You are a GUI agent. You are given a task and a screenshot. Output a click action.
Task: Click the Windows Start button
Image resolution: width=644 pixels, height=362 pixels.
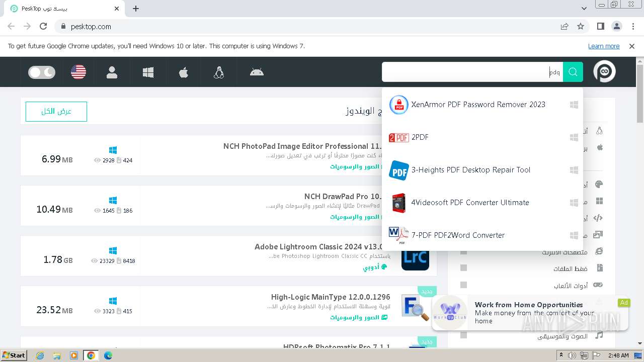(14, 355)
